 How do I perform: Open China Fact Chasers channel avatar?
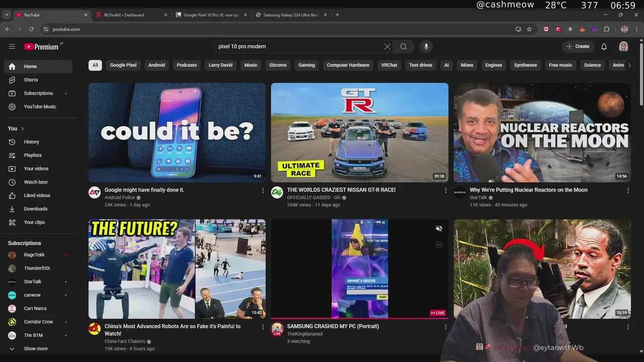pos(95,329)
